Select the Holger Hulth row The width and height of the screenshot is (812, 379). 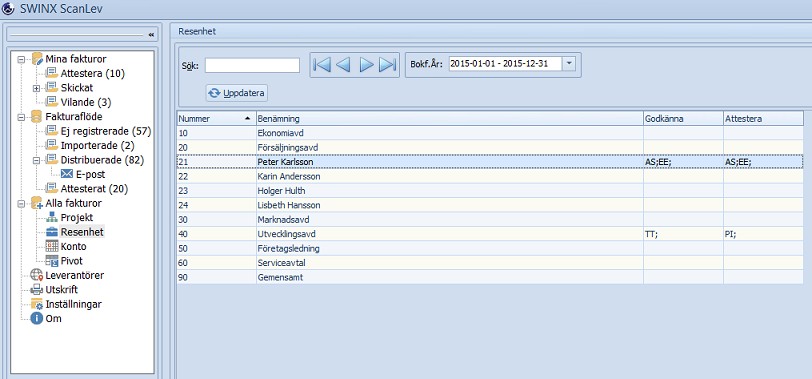(490, 191)
